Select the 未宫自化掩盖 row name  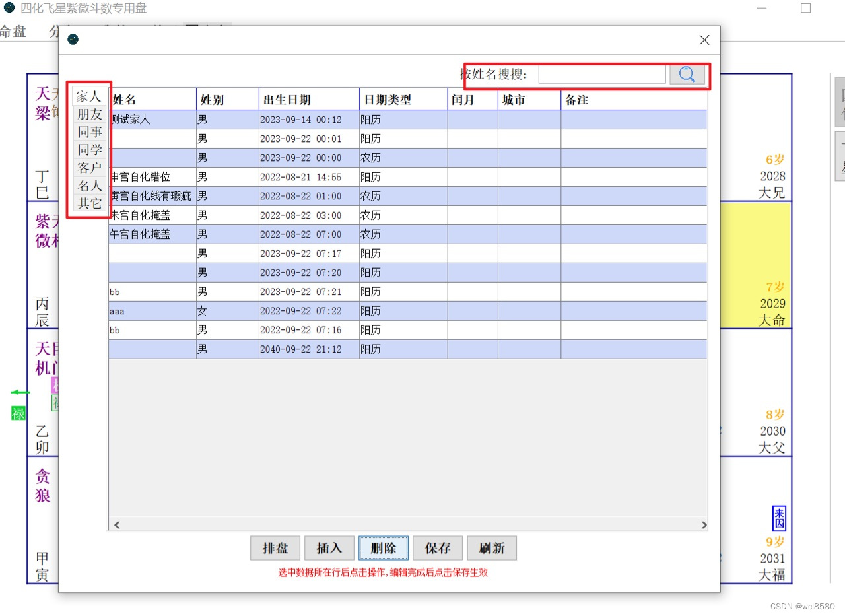pyautogui.click(x=152, y=215)
